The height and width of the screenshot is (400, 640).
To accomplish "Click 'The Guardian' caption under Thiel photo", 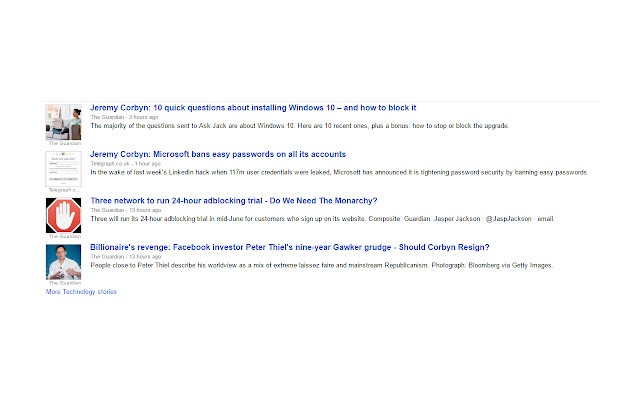I will (x=64, y=283).
